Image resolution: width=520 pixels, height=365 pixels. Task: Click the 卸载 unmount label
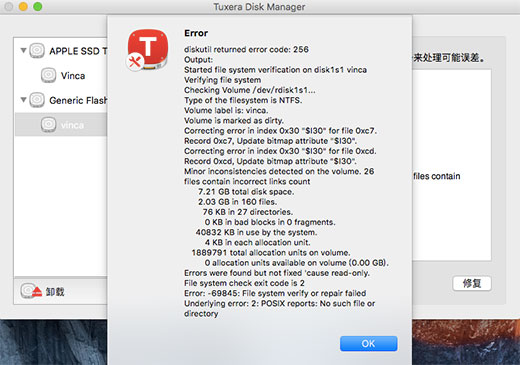point(55,292)
